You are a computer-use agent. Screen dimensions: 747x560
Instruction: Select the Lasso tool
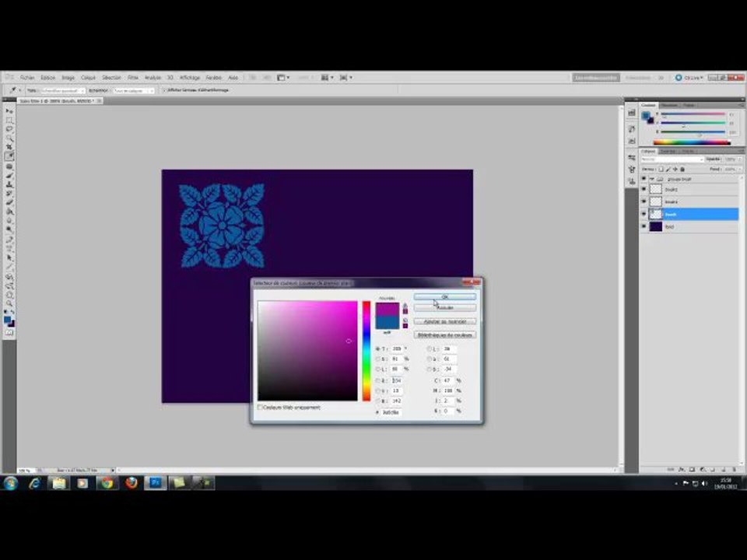click(x=9, y=129)
